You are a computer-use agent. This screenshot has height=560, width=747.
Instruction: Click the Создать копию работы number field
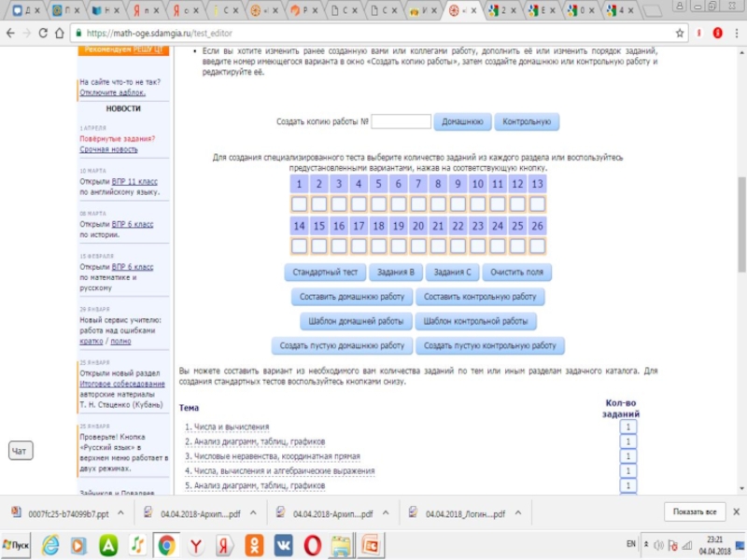coord(401,122)
